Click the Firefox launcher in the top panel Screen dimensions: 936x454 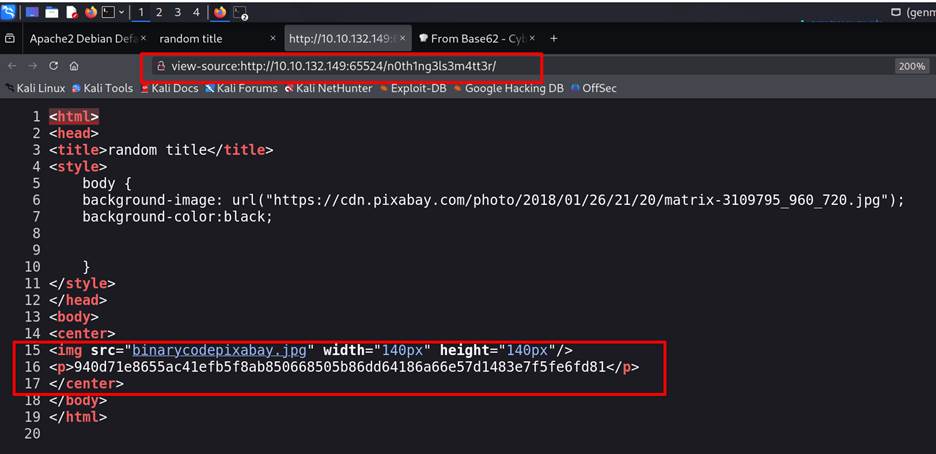pyautogui.click(x=90, y=12)
